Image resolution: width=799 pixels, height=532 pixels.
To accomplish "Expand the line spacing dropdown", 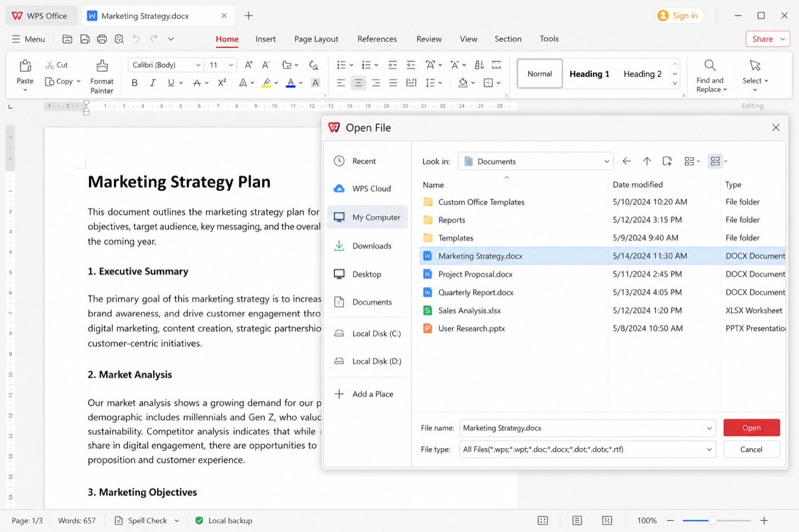I will (441, 83).
